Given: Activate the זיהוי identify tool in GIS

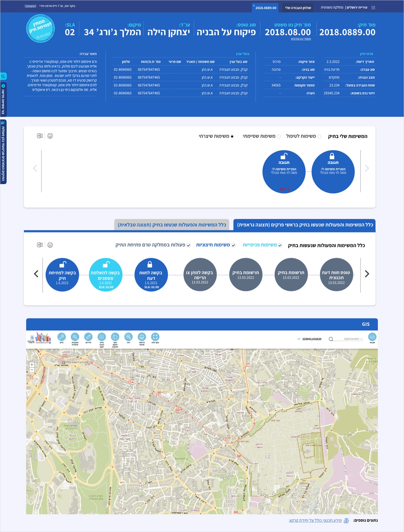Looking at the screenshot, I should coord(128,337).
